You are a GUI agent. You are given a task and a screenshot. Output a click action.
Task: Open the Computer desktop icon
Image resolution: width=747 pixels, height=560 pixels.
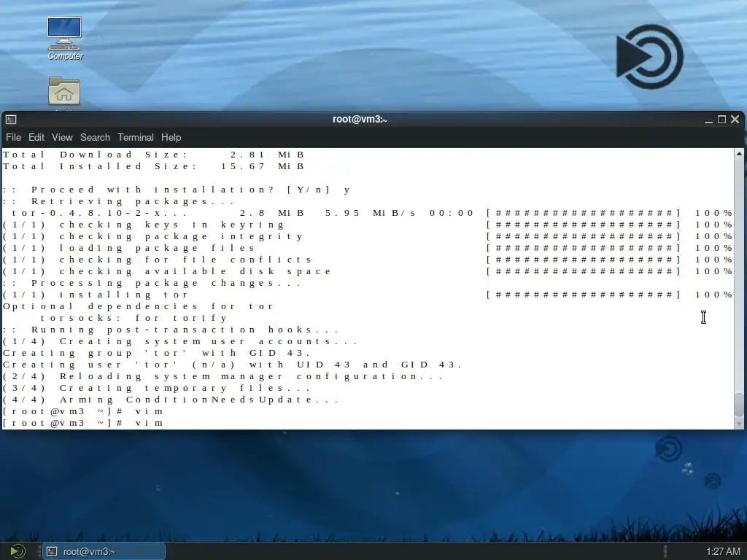(x=64, y=38)
